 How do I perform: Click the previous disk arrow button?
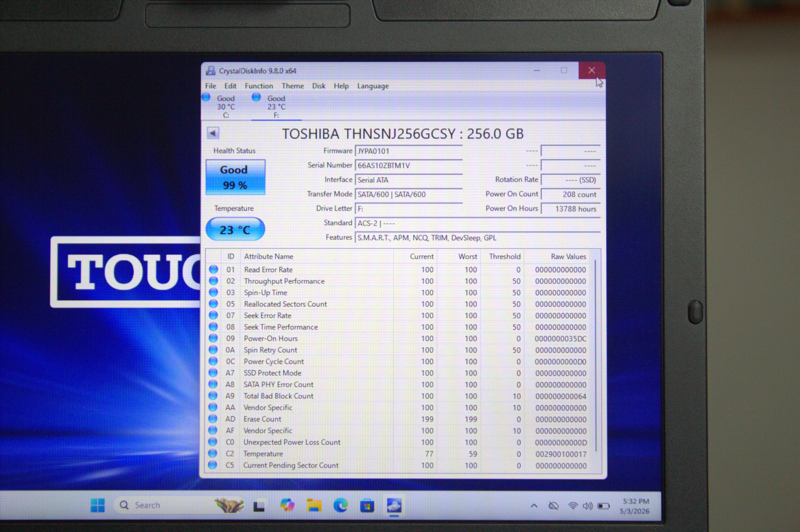pos(213,133)
